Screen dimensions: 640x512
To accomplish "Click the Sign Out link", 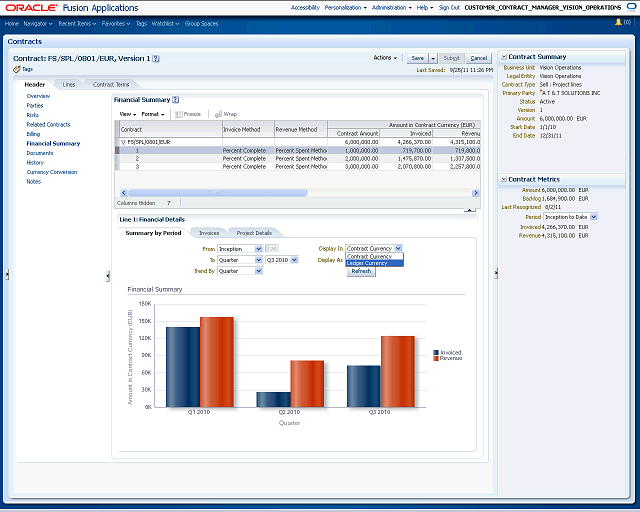I will [449, 7].
